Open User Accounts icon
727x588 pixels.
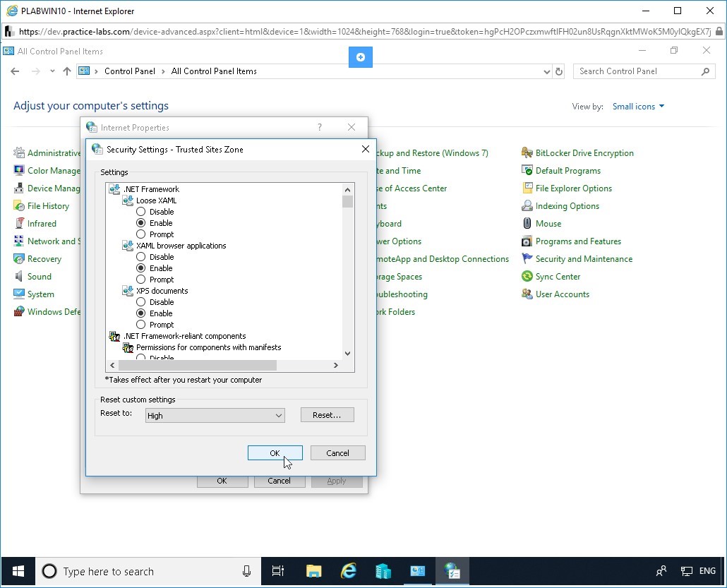tap(527, 294)
